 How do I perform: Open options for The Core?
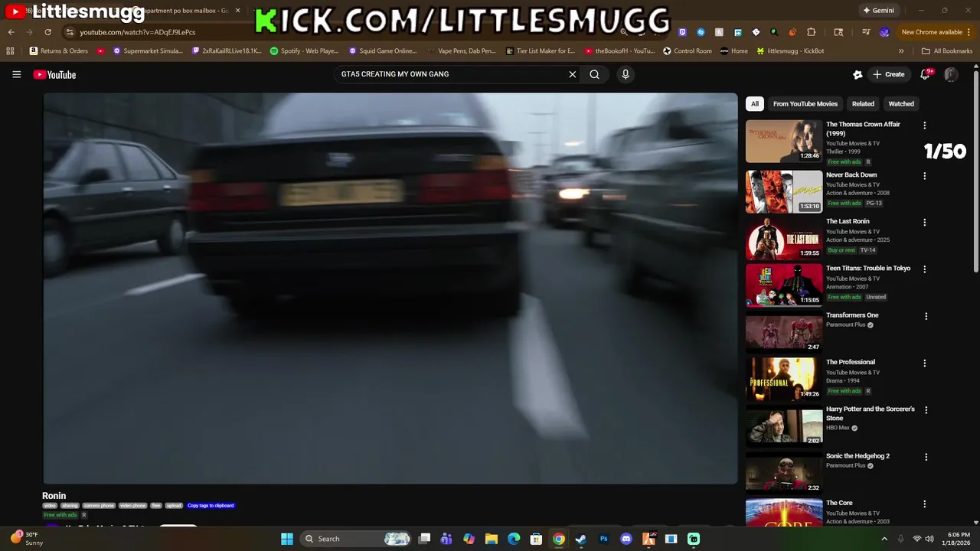pyautogui.click(x=924, y=504)
